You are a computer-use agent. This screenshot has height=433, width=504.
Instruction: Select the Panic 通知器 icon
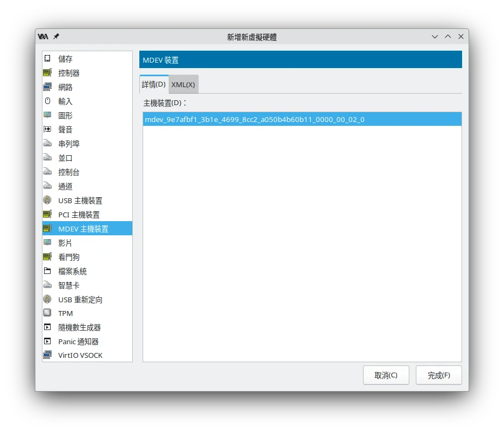(47, 341)
